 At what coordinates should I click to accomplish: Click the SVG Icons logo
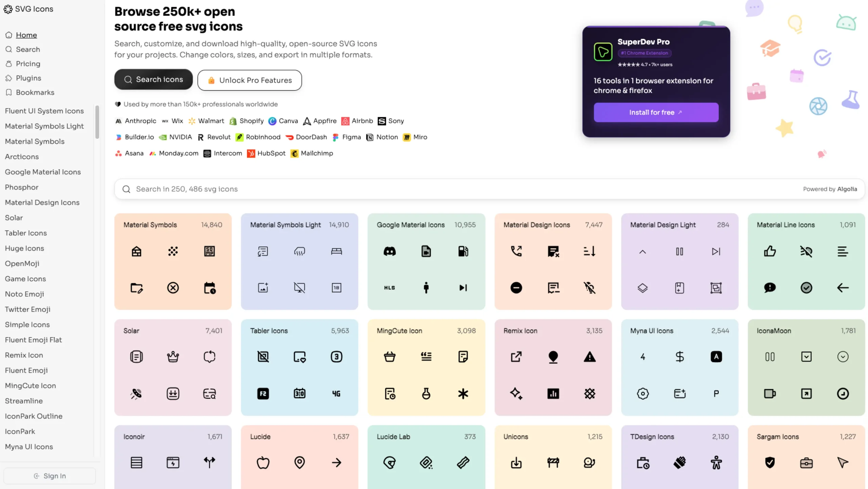point(28,9)
